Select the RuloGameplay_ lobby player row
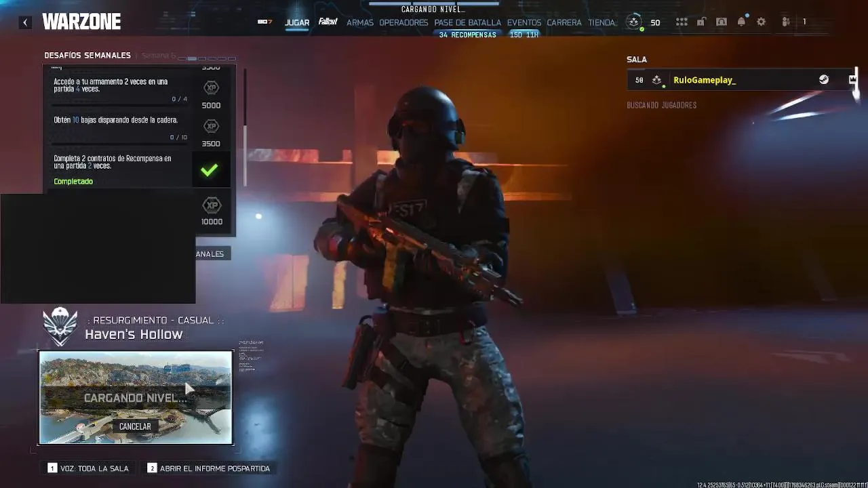The image size is (868, 488). (742, 80)
